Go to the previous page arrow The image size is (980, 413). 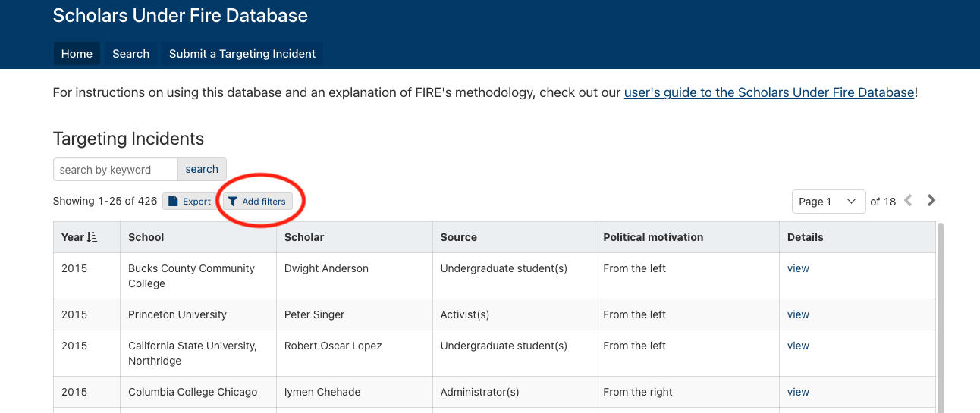(908, 201)
